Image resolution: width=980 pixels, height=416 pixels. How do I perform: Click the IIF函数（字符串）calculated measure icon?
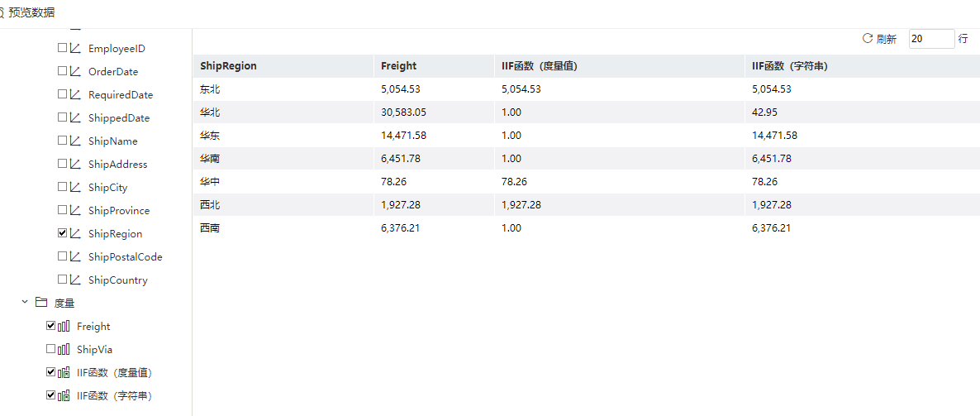pyautogui.click(x=64, y=396)
